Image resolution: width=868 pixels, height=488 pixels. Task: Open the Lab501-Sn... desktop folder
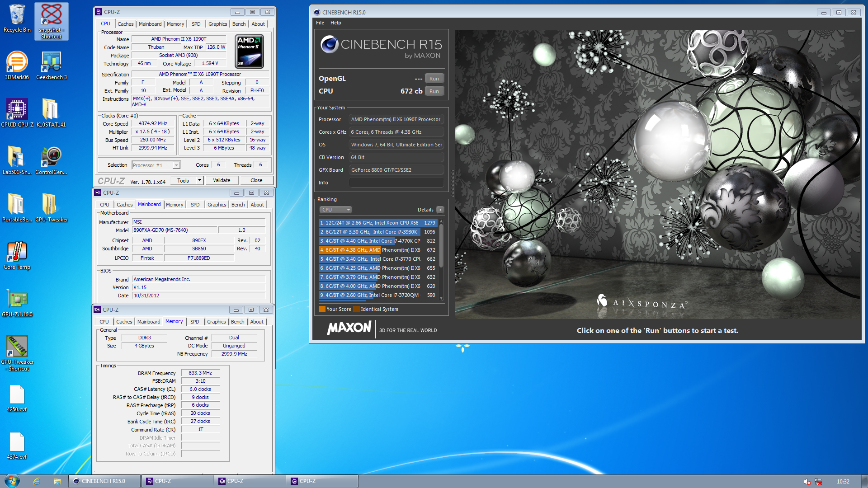(x=17, y=160)
